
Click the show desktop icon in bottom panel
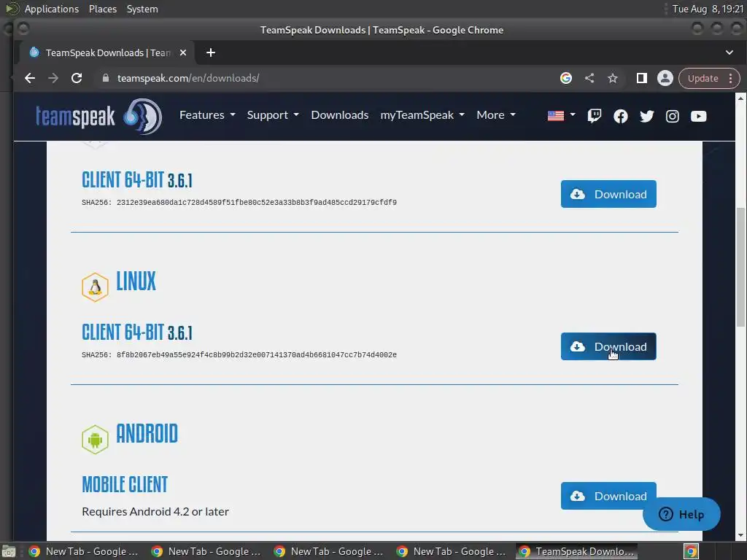9,551
